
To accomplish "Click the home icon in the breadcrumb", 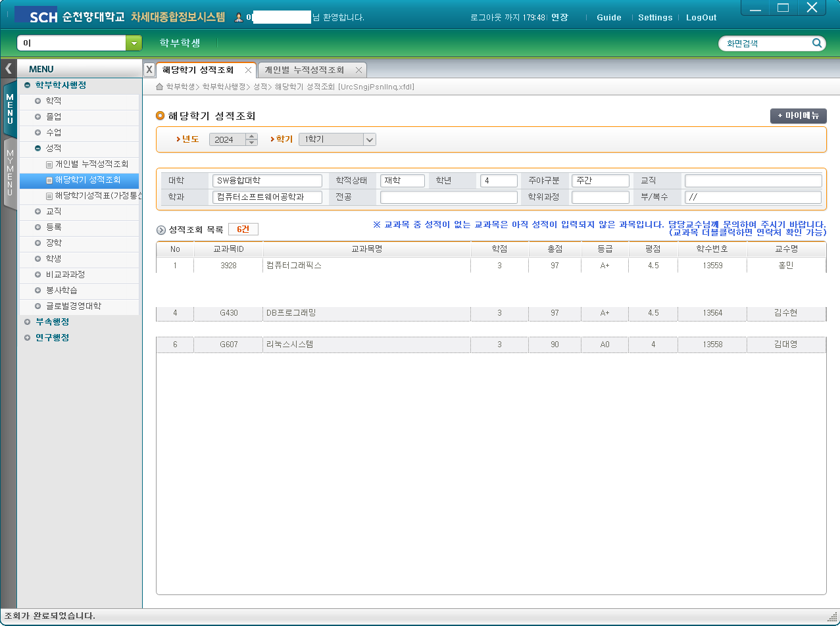I will click(159, 87).
